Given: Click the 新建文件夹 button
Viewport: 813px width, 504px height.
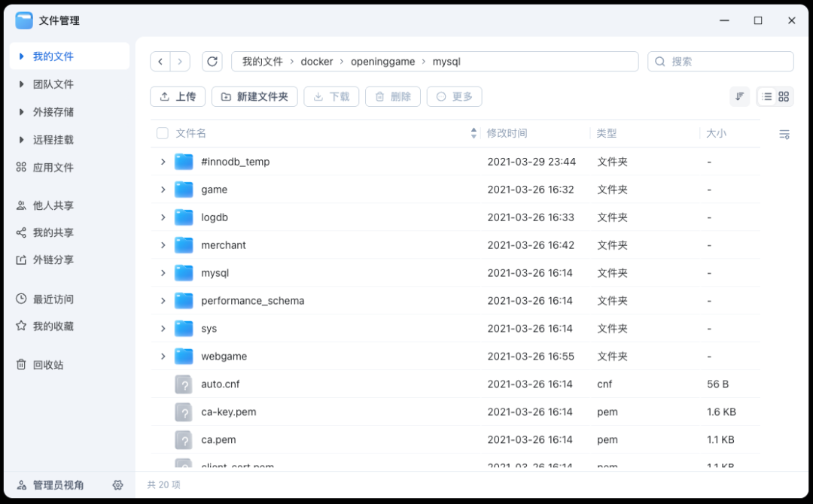Looking at the screenshot, I should 254,96.
